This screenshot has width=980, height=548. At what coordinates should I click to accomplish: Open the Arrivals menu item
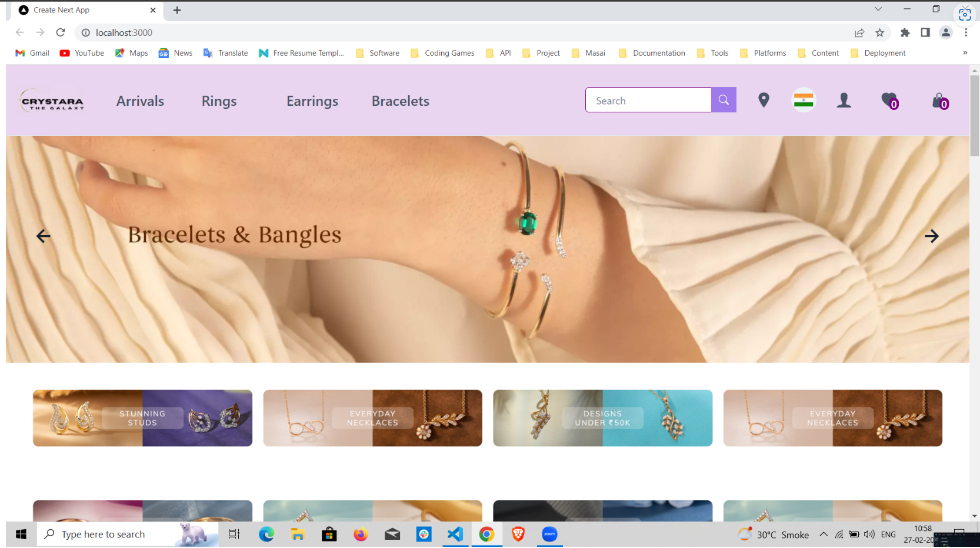pyautogui.click(x=140, y=101)
